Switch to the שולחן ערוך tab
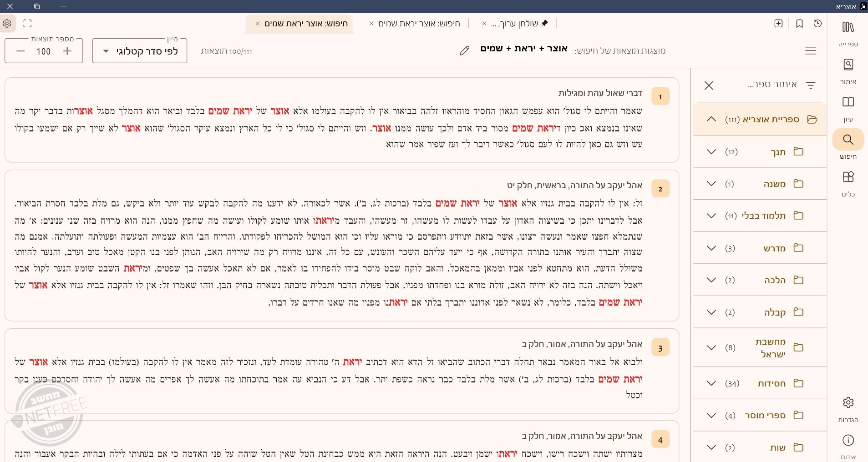Screen dimensions: 868x462 point(519,24)
